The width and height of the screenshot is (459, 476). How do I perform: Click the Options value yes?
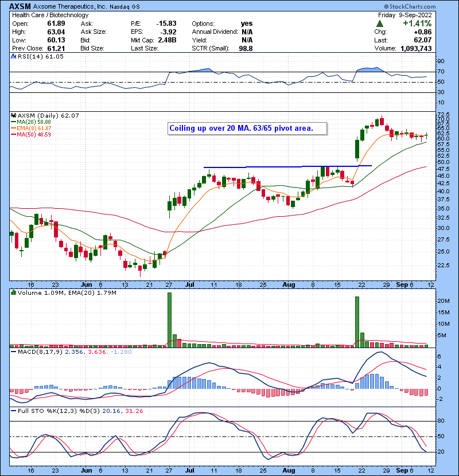pyautogui.click(x=246, y=24)
